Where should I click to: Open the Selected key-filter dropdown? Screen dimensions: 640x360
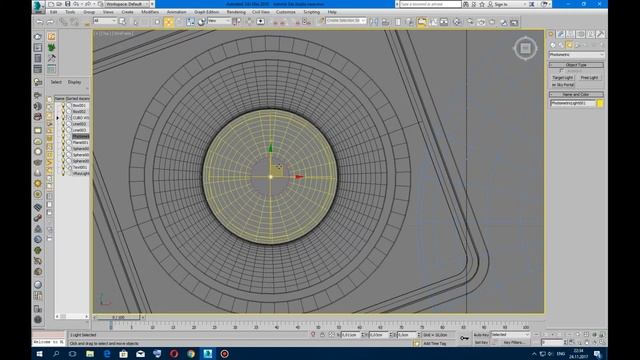(511, 335)
